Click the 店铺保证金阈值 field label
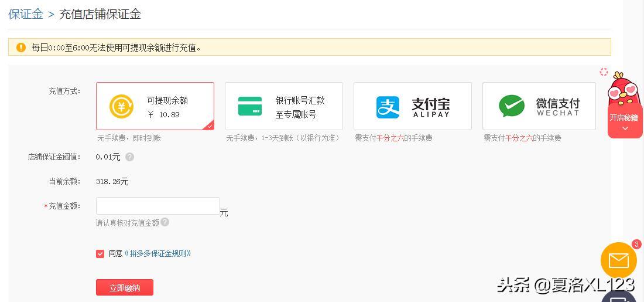 pyautogui.click(x=54, y=157)
